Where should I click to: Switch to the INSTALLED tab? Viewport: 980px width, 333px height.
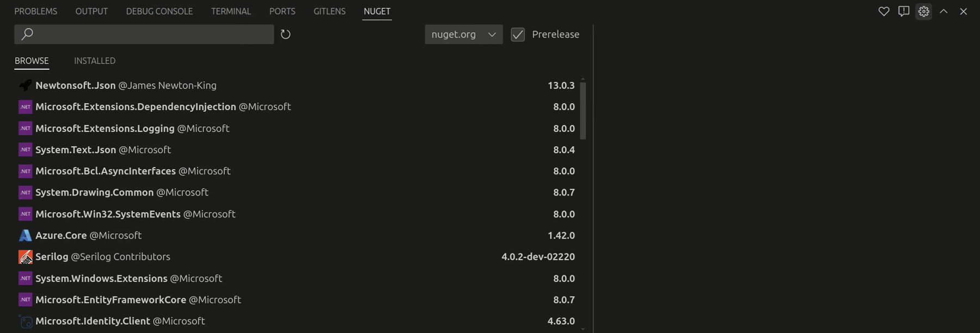(95, 60)
